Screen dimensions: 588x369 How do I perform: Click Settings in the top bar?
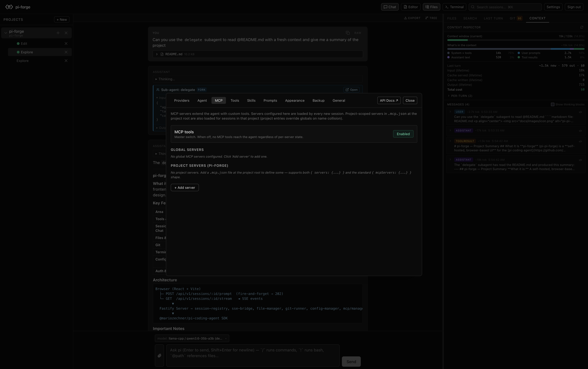tap(553, 7)
